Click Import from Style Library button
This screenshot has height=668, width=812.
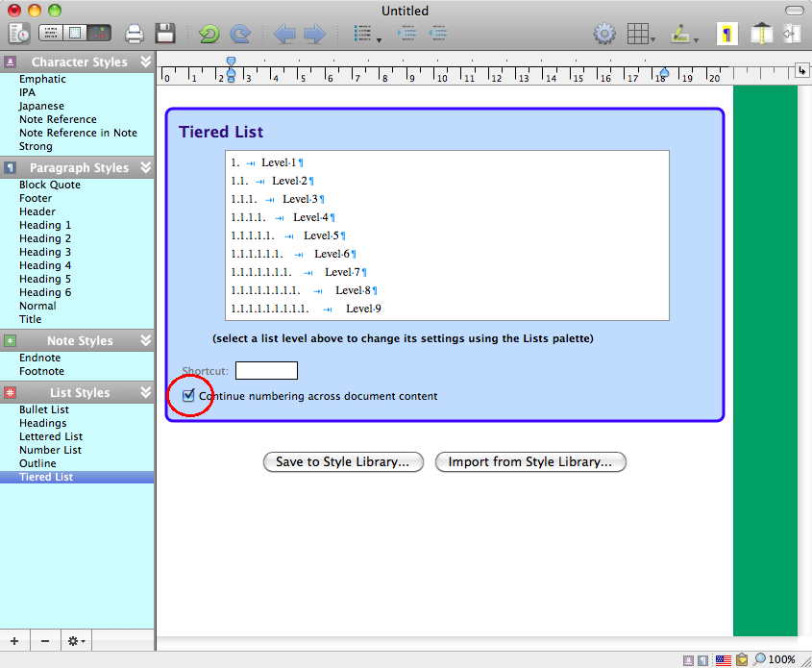[530, 461]
